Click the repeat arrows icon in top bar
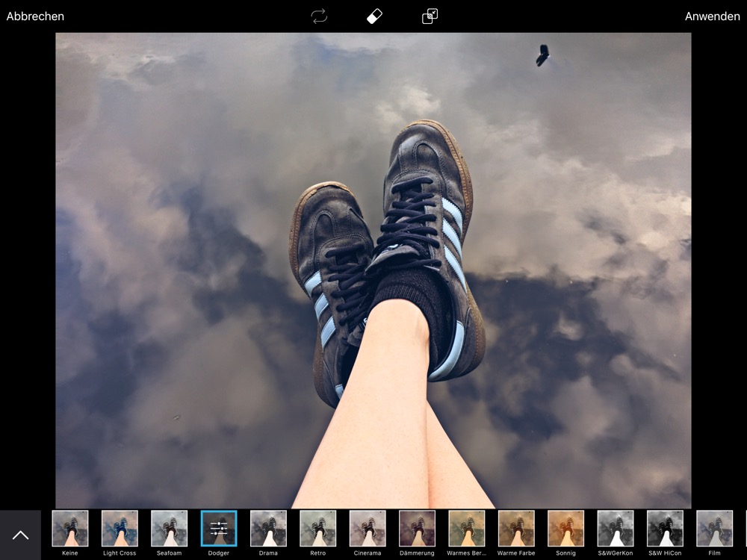Viewport: 747px width, 560px height. click(319, 16)
